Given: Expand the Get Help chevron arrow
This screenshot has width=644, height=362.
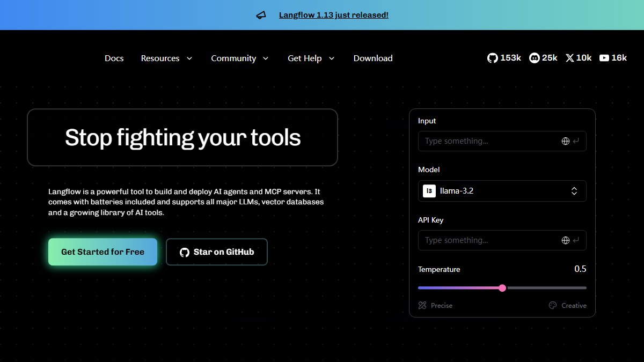Looking at the screenshot, I should (332, 58).
